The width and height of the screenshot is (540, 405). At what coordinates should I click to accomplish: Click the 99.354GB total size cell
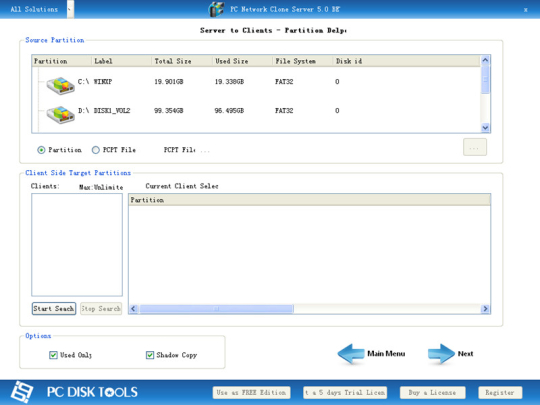[x=169, y=111]
